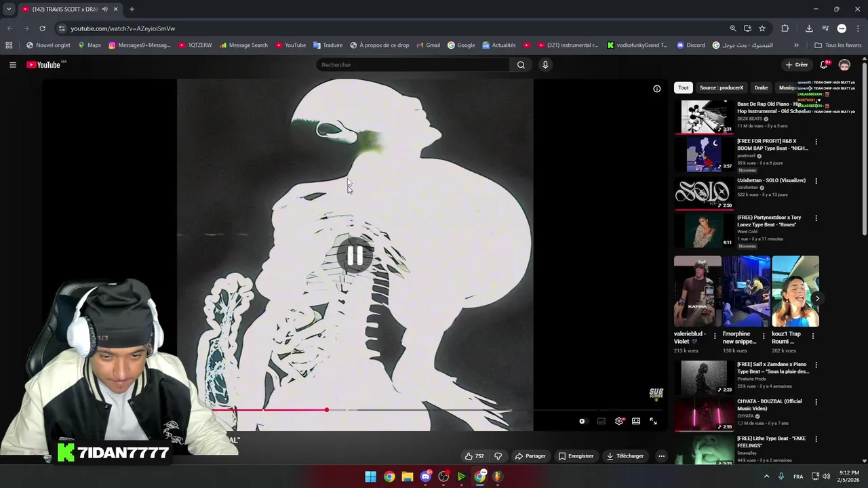Viewport: 868px width, 488px height.
Task: Open menu for Saïf x Zamdane beat
Action: 816,365
